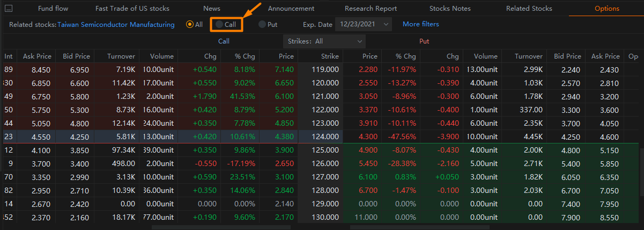
Task: Select the Put radio button
Action: point(268,24)
